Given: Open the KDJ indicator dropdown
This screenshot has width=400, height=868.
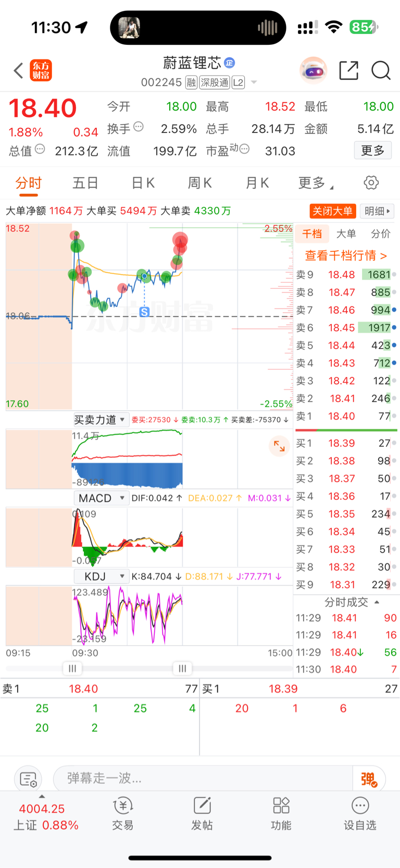Looking at the screenshot, I should click(x=101, y=576).
